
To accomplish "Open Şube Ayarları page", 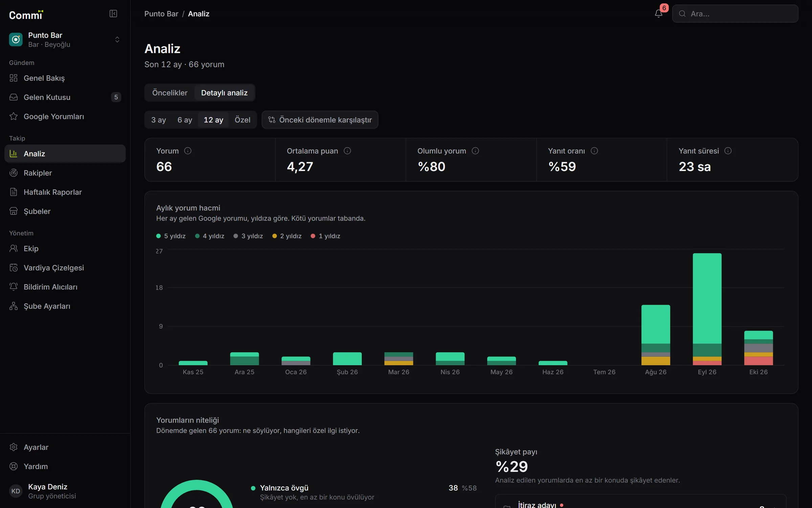I will pos(65,306).
